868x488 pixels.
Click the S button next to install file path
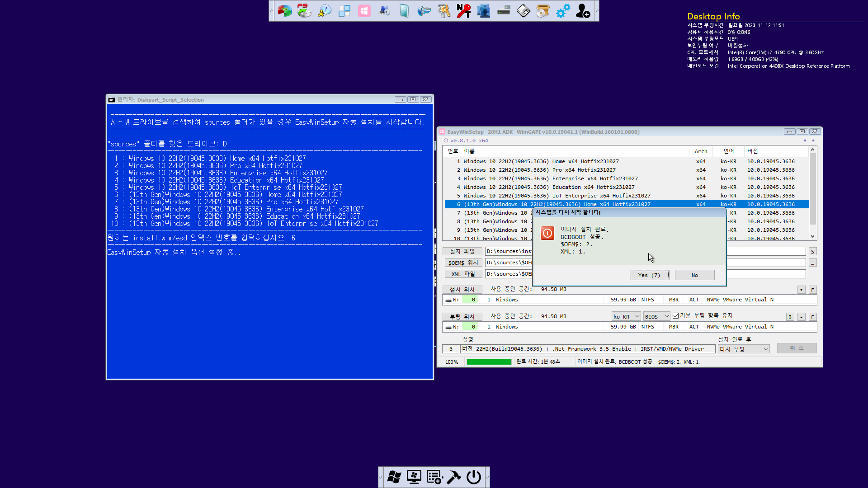(812, 251)
